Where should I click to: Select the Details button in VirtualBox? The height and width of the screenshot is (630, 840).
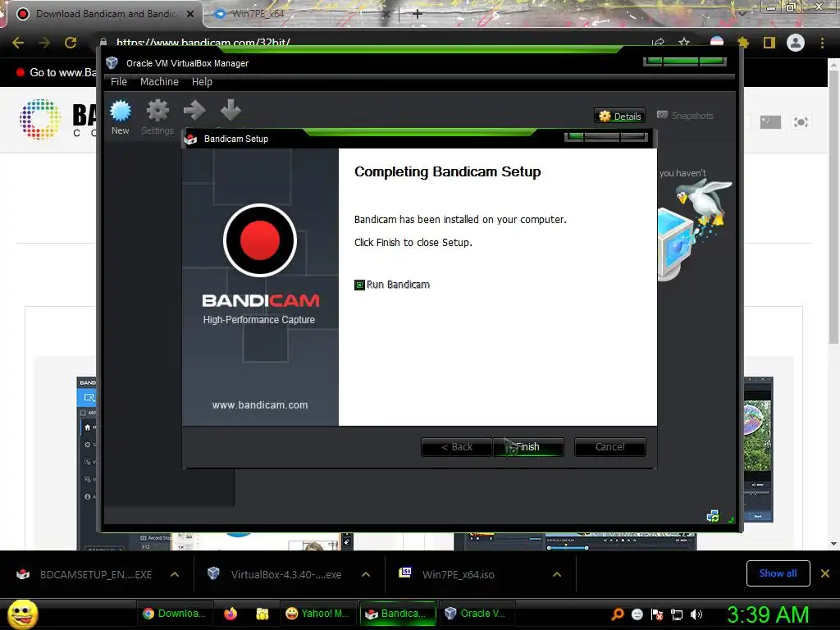click(x=620, y=116)
